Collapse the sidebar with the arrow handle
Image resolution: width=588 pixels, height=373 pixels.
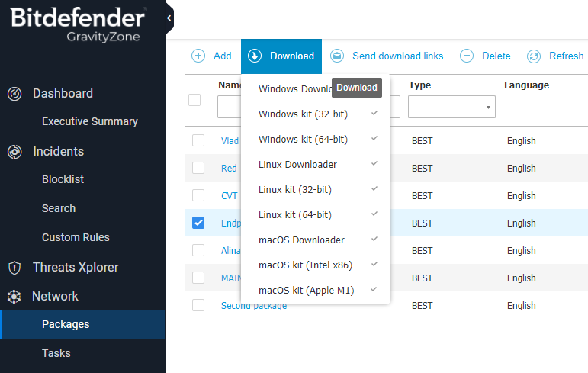(169, 18)
